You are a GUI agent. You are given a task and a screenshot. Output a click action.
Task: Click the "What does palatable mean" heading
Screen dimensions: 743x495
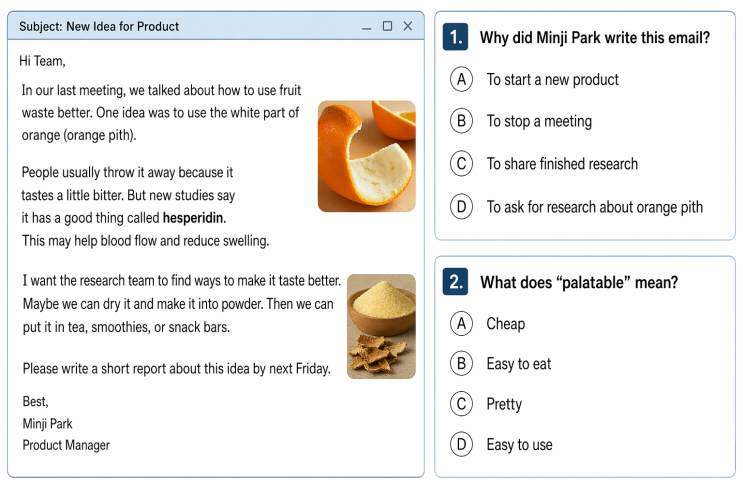click(x=579, y=283)
